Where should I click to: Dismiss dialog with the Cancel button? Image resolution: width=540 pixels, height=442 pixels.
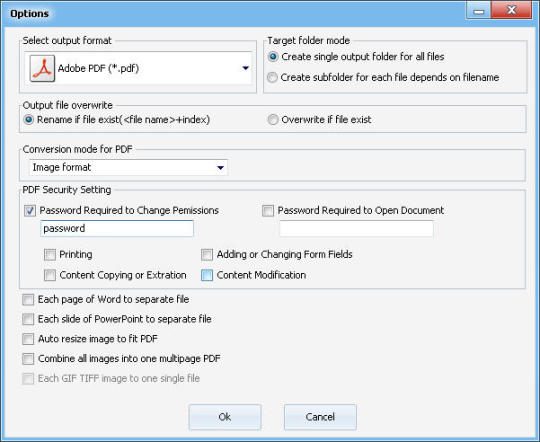(320, 417)
